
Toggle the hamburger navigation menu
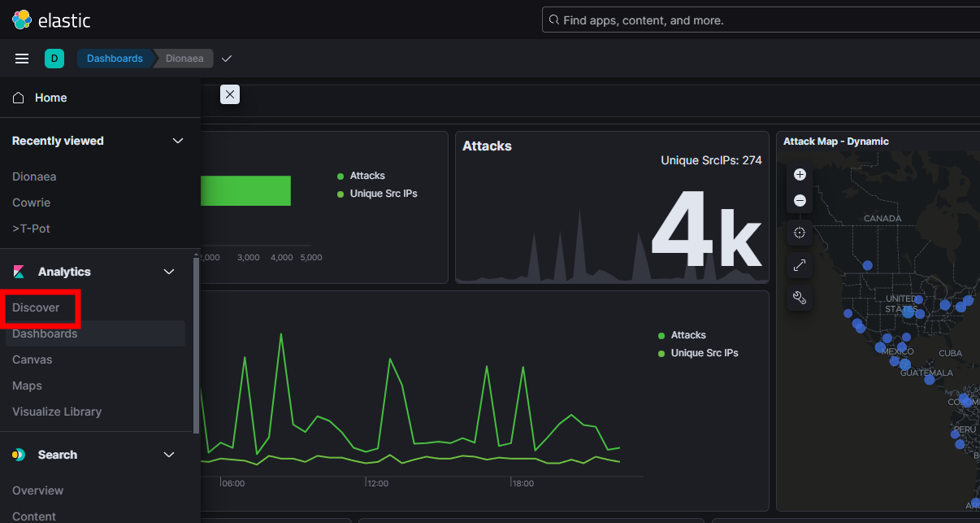[22, 59]
